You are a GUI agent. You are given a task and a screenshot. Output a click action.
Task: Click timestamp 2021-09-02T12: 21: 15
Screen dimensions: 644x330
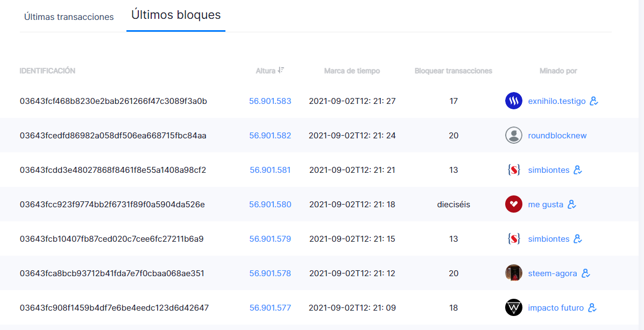(x=352, y=239)
